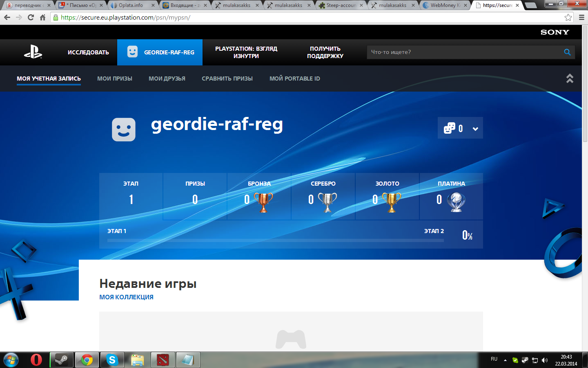Click the SONY logo link

pos(555,32)
